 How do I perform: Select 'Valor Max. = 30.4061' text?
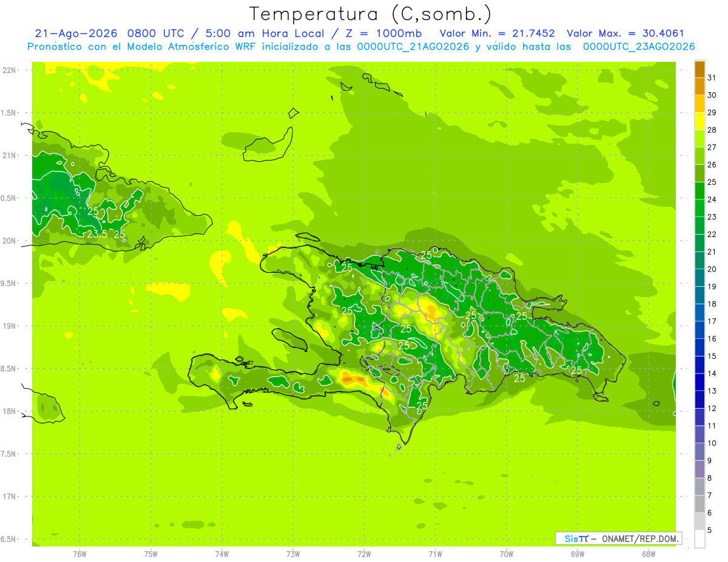coord(625,33)
